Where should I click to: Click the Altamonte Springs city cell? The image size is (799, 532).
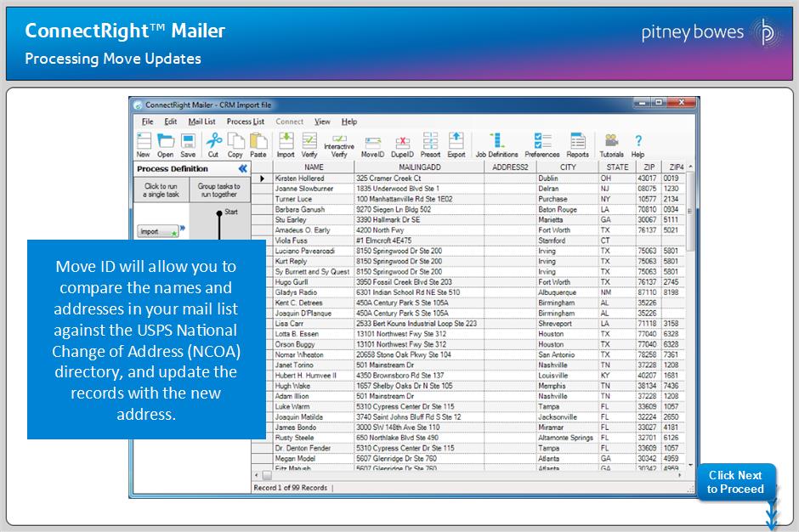tap(568, 438)
